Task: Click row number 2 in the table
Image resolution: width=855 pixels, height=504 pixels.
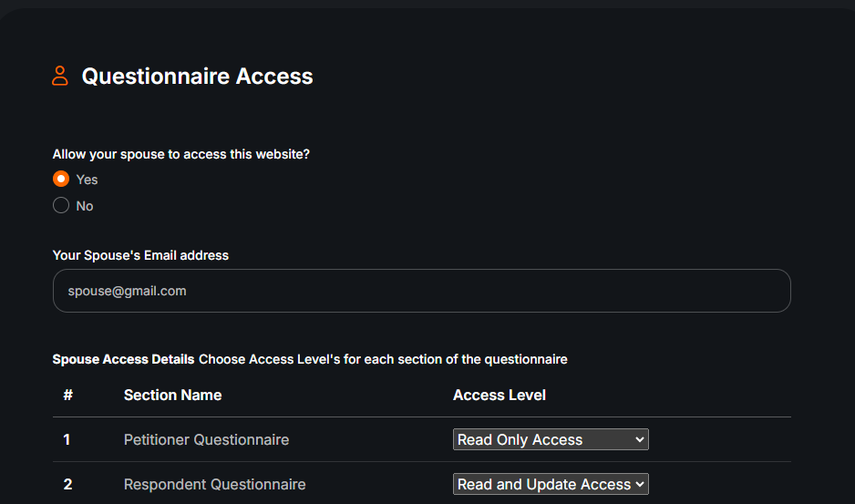Action: click(x=67, y=484)
